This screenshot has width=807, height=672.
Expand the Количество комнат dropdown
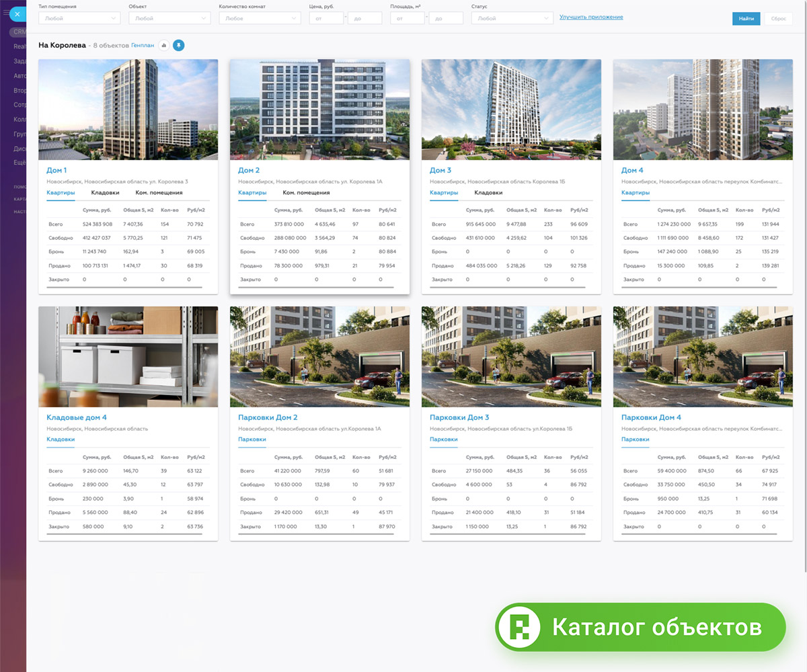pyautogui.click(x=260, y=19)
